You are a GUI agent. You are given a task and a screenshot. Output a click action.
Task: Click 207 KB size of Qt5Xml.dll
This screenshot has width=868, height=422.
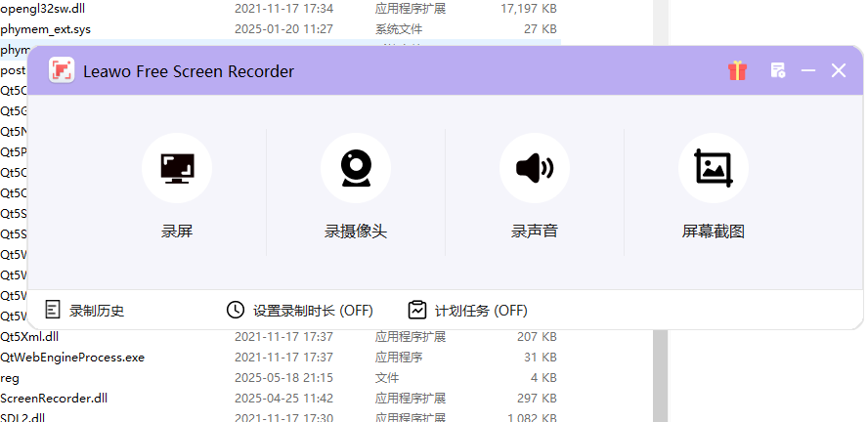537,337
